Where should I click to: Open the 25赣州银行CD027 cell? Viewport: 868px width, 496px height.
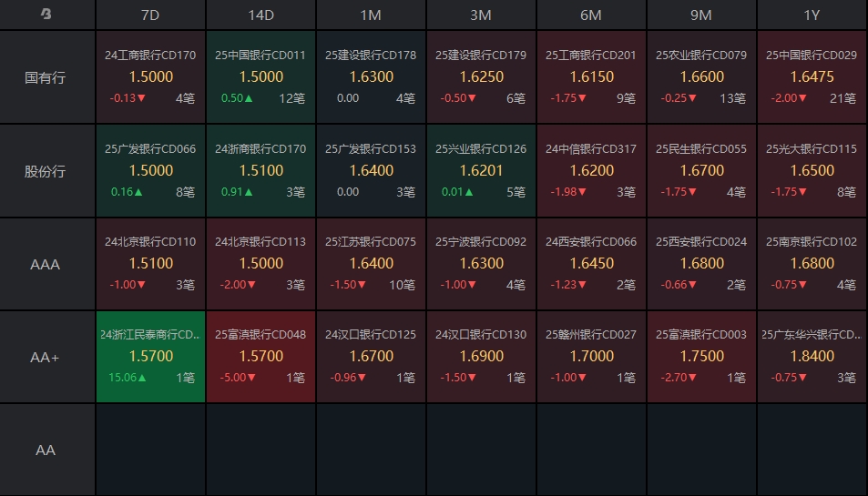(591, 357)
